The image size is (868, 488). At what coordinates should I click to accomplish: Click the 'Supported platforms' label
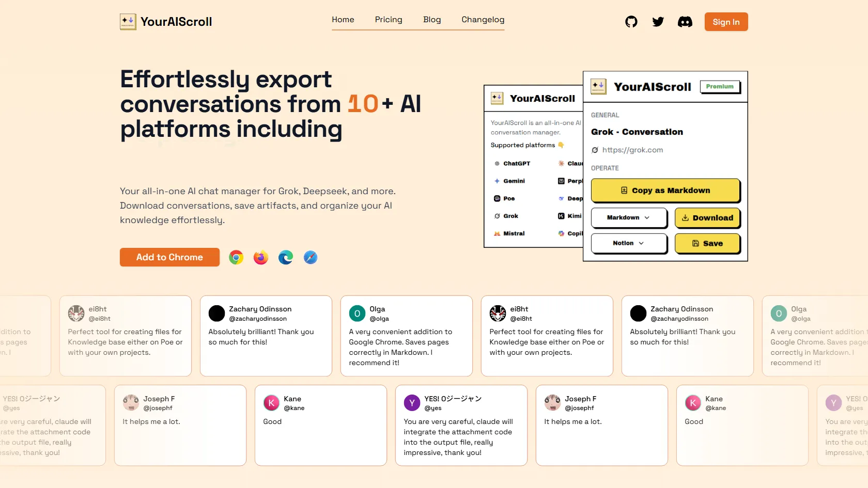523,145
